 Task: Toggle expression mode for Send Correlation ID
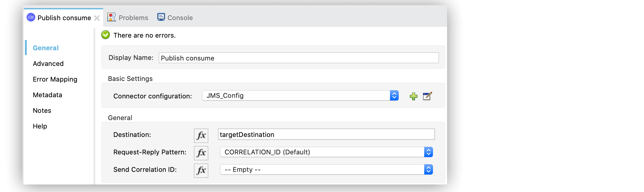(x=201, y=170)
